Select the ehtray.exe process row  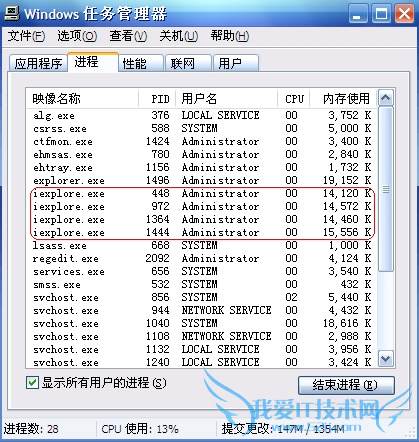(x=202, y=167)
